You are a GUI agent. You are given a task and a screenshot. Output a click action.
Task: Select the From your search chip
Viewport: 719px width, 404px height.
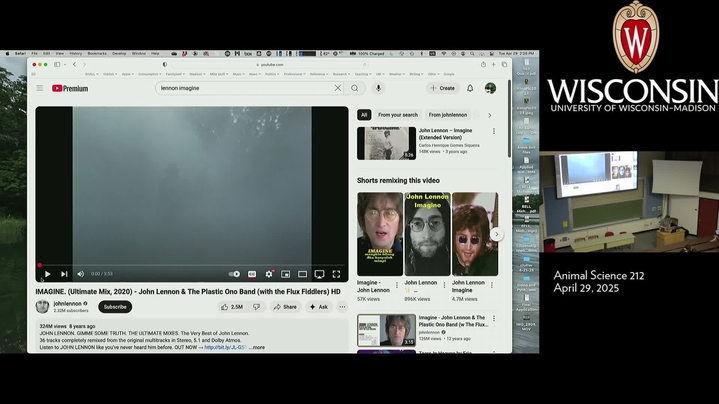[x=398, y=115]
